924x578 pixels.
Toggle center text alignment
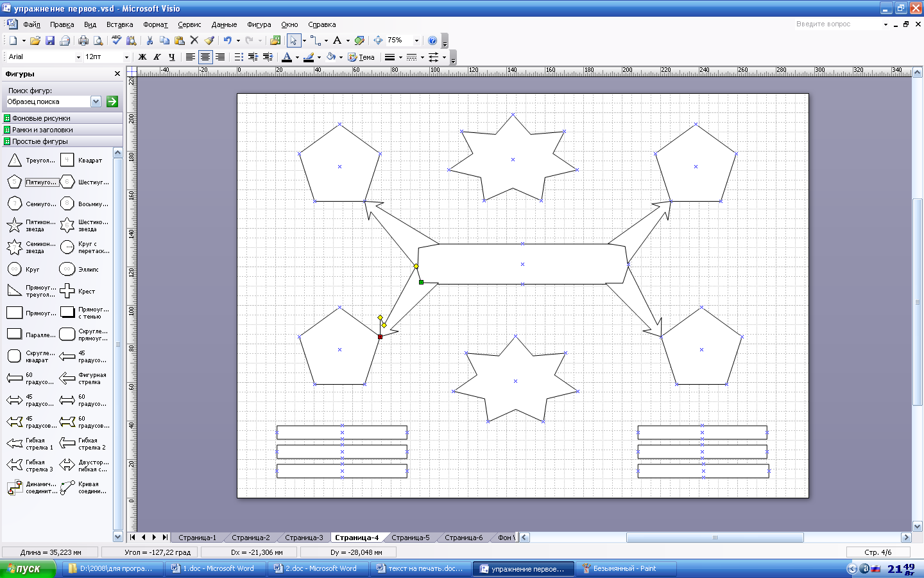coord(205,57)
